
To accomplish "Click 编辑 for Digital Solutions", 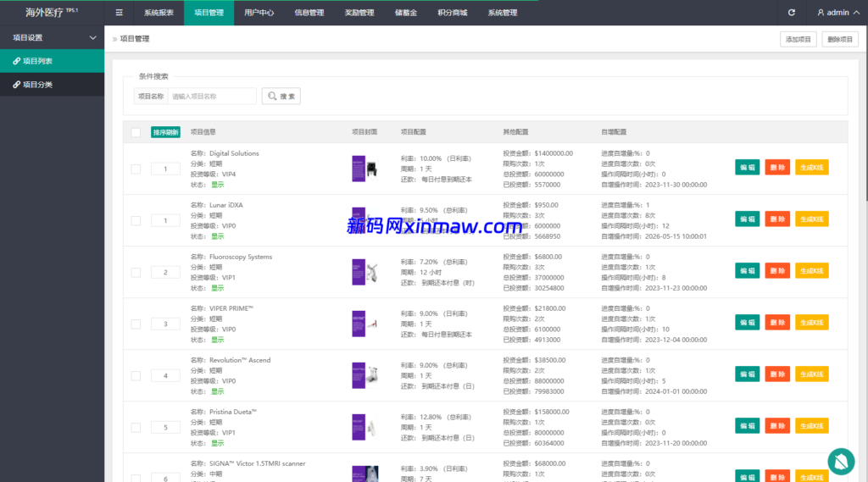I will point(748,167).
